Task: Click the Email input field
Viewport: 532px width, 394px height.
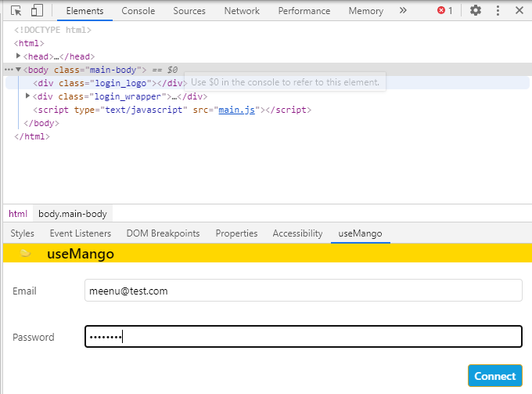Action: tap(303, 291)
